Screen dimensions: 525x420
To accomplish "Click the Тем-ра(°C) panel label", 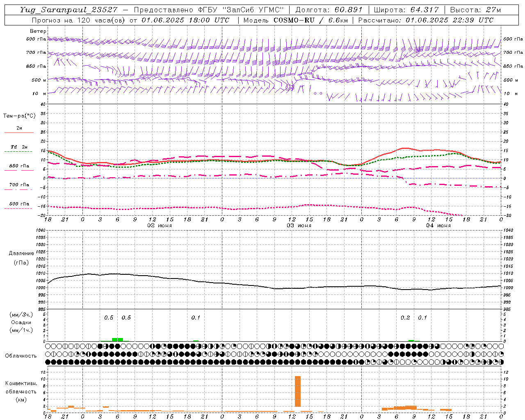I will 19,116.
